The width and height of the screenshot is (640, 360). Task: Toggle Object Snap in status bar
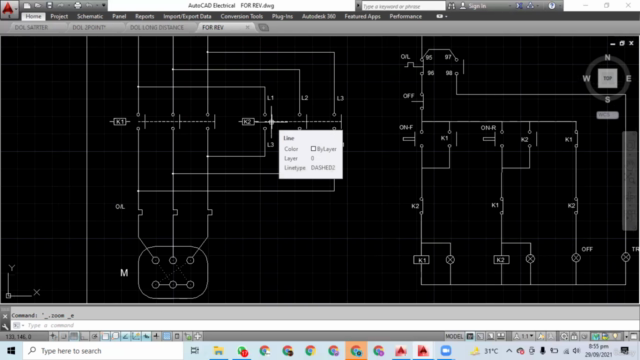(x=105, y=336)
